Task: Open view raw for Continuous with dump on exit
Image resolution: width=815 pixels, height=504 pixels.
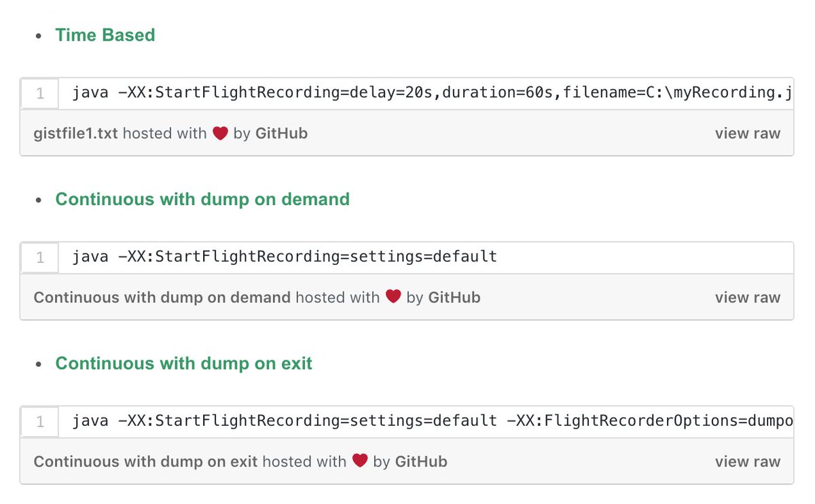Action: click(747, 461)
